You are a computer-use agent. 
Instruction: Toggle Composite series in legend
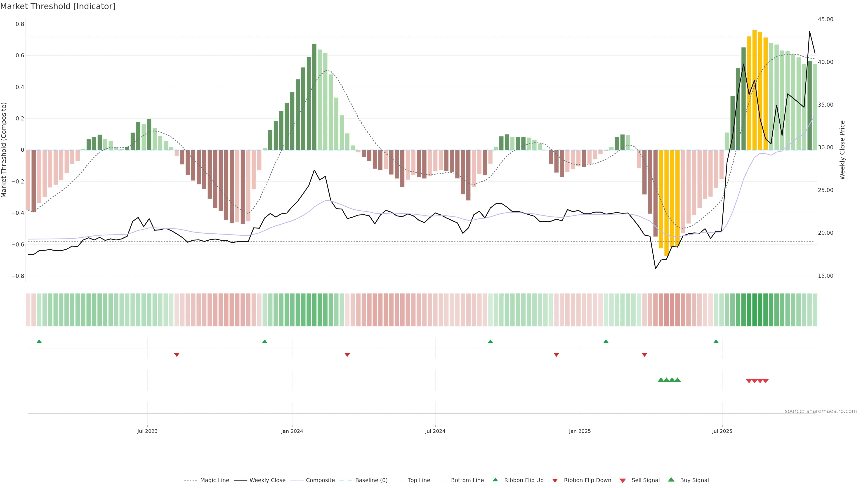click(320, 480)
